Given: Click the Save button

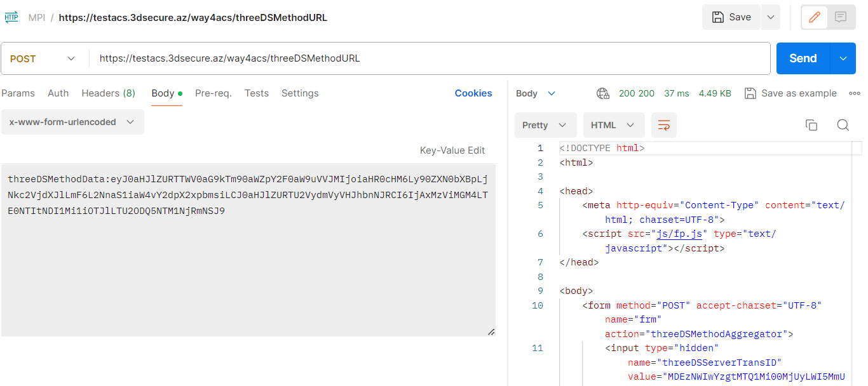Looking at the screenshot, I should click(731, 17).
